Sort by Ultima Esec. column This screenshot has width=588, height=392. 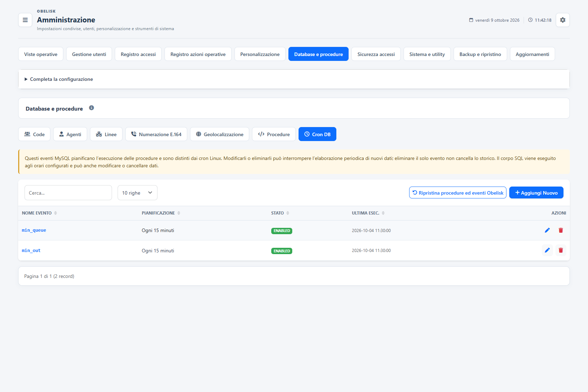click(x=368, y=213)
